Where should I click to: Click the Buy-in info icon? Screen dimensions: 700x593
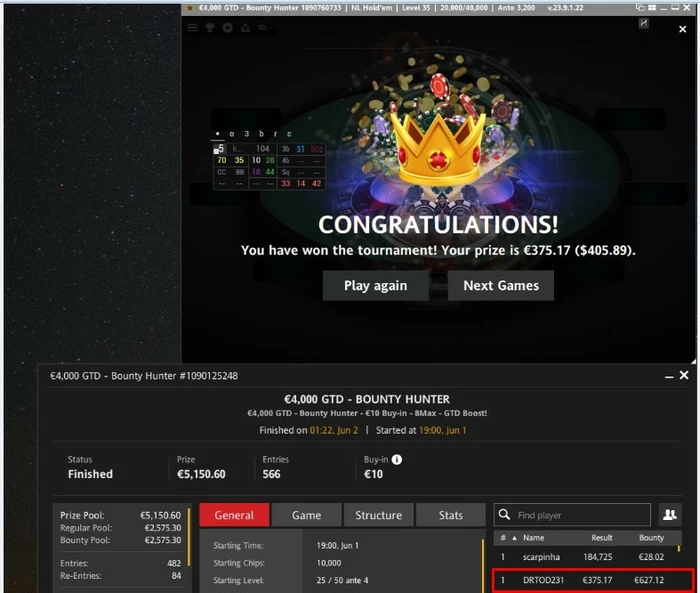click(x=396, y=459)
